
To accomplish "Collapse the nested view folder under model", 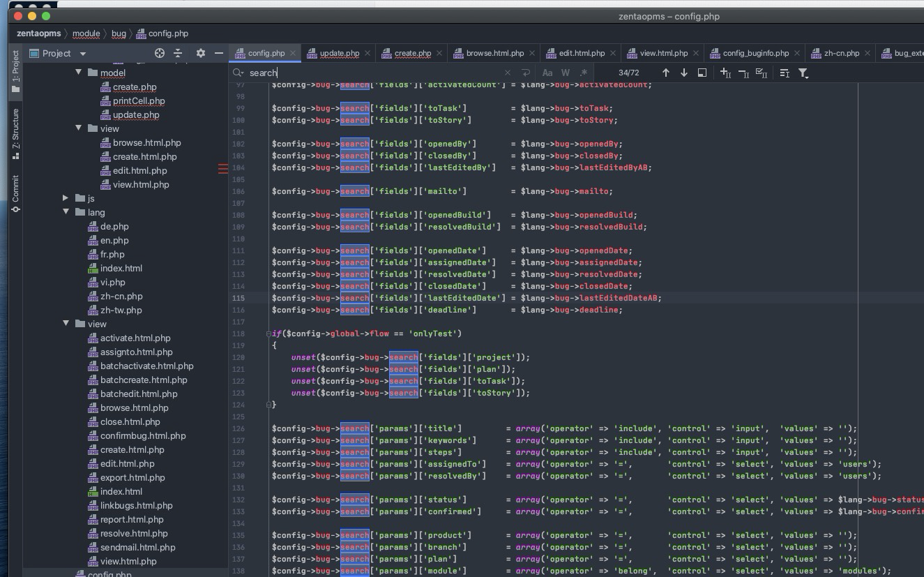I will pos(79,128).
